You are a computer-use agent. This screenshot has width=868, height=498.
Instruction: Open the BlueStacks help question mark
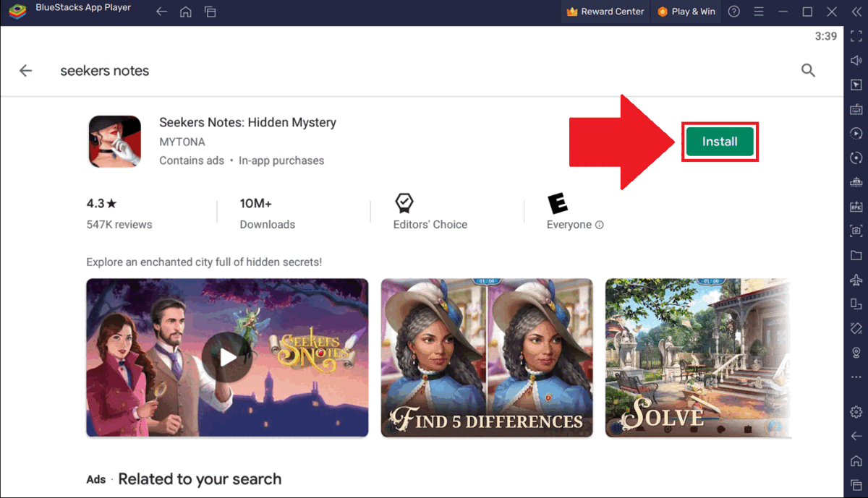pyautogui.click(x=734, y=12)
